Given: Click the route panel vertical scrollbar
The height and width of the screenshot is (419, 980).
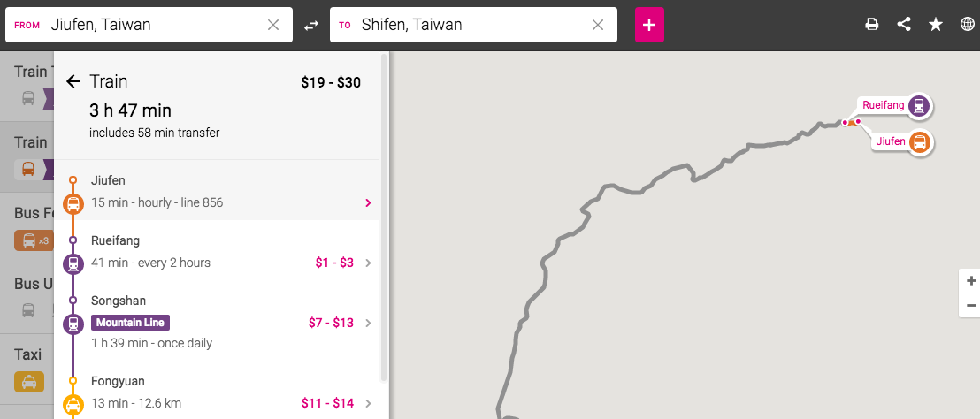Looking at the screenshot, I should tap(384, 212).
